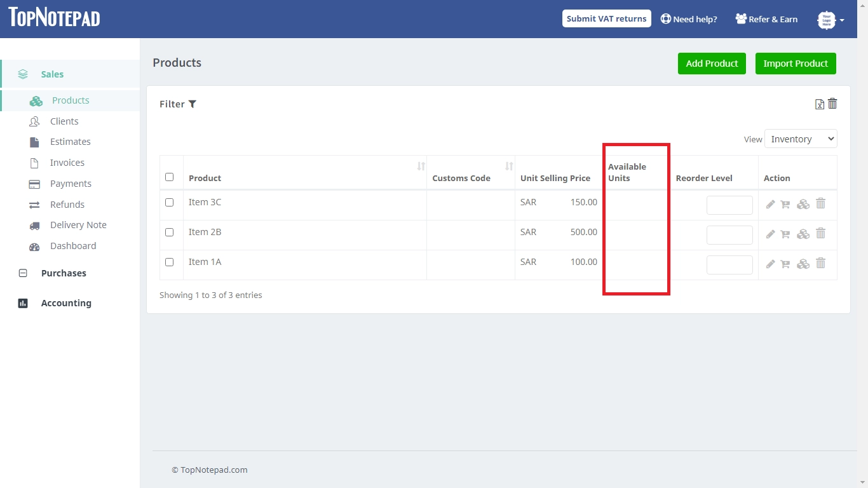868x488 pixels.
Task: Export products with the Excel file icon
Action: click(819, 104)
